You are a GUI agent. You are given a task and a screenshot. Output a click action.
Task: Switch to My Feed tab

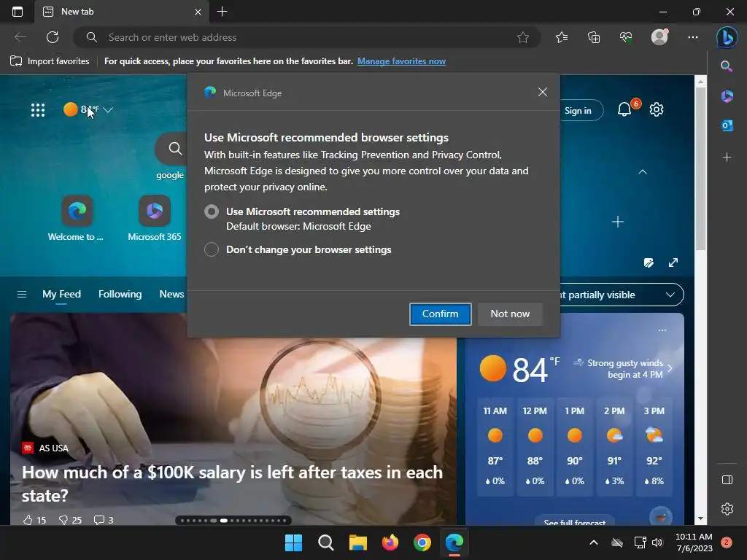point(61,295)
